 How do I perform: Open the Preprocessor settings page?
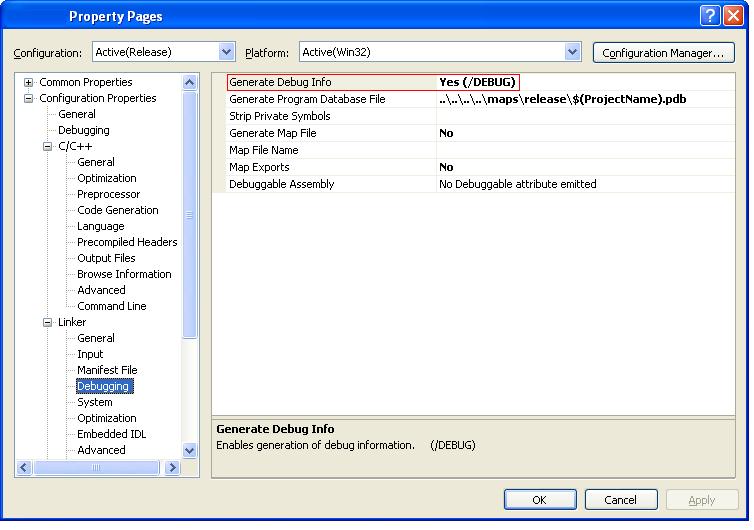[x=109, y=194]
